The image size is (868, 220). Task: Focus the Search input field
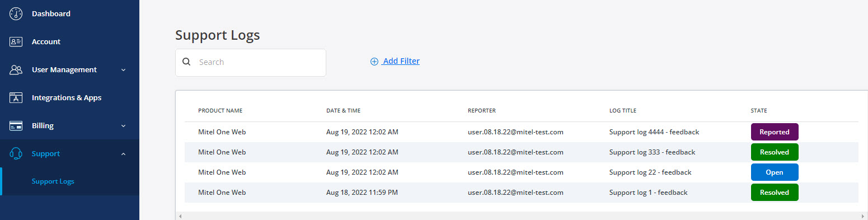coord(251,62)
